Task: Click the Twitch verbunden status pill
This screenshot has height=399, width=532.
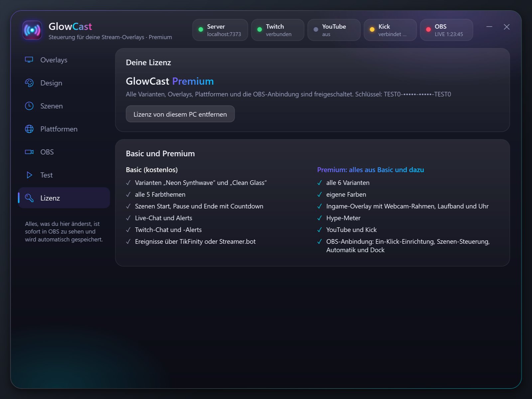Action: (278, 30)
